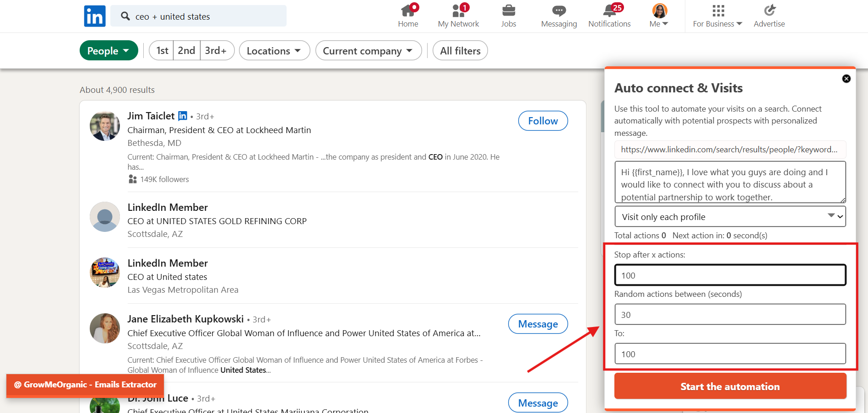Click the search URL field in panel
868x413 pixels.
(730, 149)
